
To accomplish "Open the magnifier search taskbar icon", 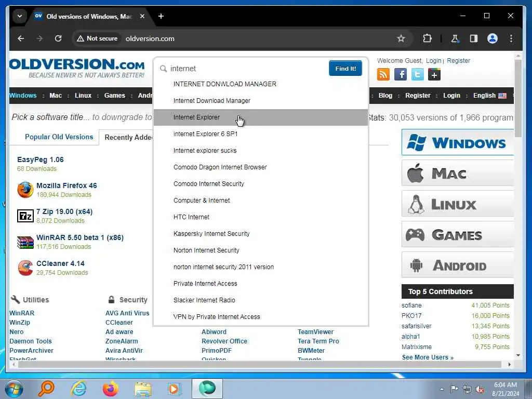I will [x=46, y=389].
